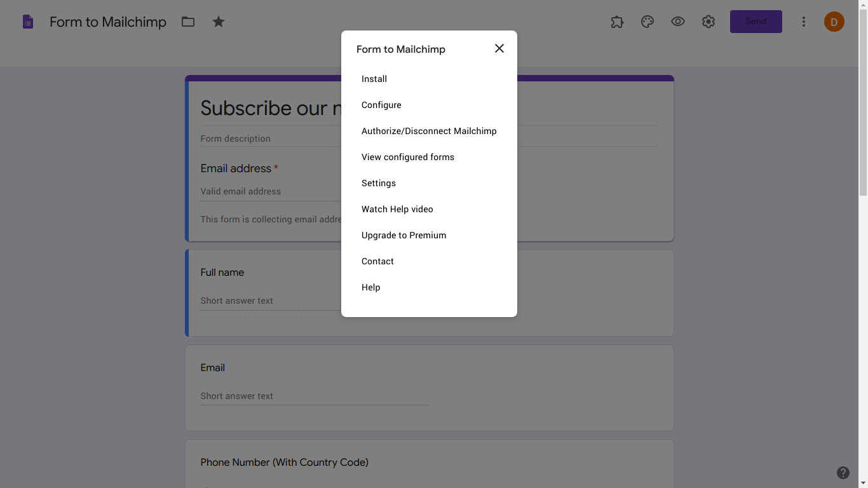The image size is (868, 488).
Task: Open the Help question mark button
Action: coord(843,473)
